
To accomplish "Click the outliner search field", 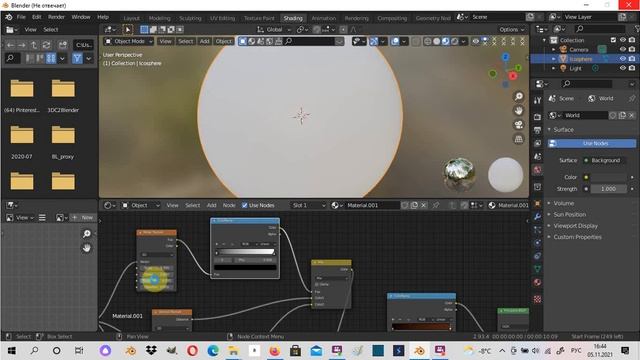I will [x=600, y=29].
